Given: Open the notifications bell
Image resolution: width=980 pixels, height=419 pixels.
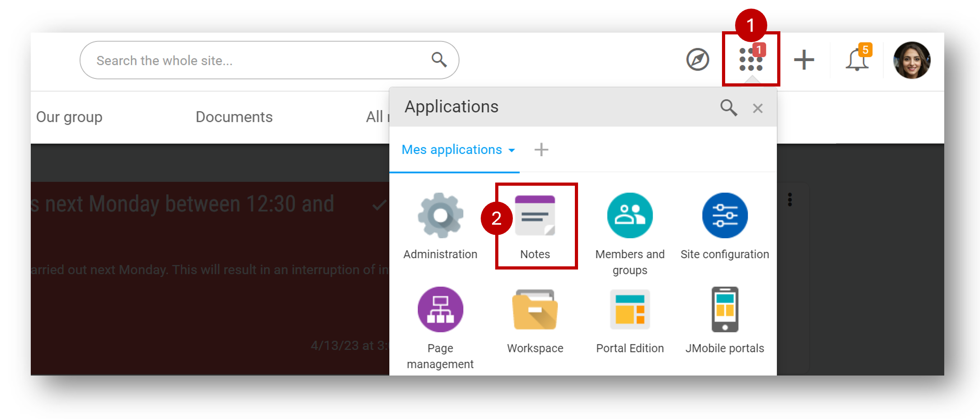Looking at the screenshot, I should pos(857,59).
